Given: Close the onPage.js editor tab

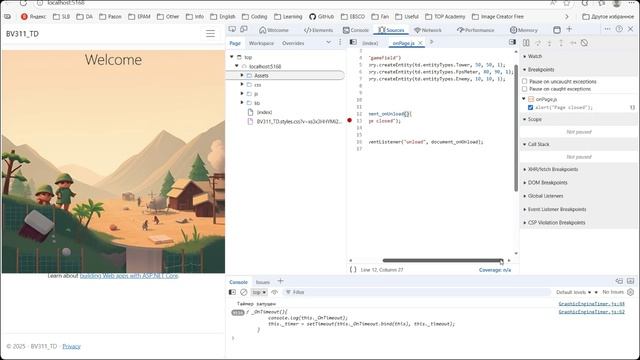Looking at the screenshot, I should (420, 43).
